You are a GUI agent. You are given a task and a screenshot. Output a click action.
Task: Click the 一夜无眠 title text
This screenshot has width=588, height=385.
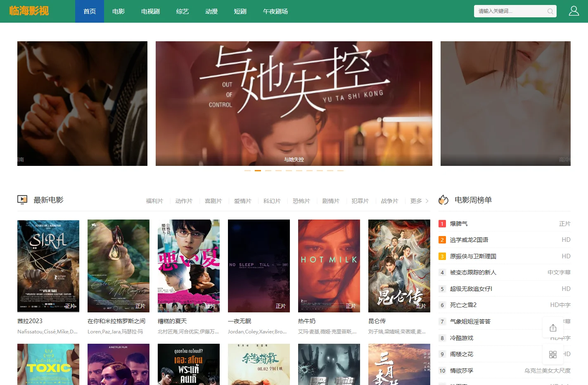coord(239,321)
